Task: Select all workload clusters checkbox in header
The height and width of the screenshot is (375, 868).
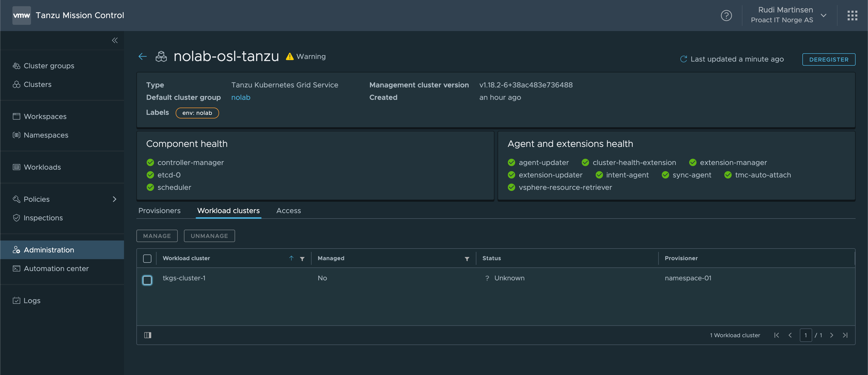Action: [x=147, y=259]
